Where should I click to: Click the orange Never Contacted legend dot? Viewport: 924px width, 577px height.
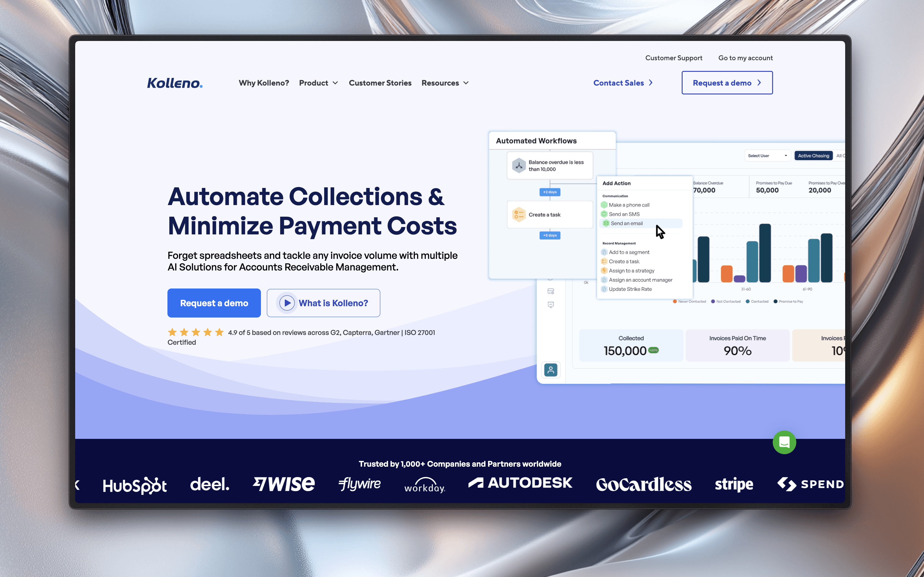(674, 301)
